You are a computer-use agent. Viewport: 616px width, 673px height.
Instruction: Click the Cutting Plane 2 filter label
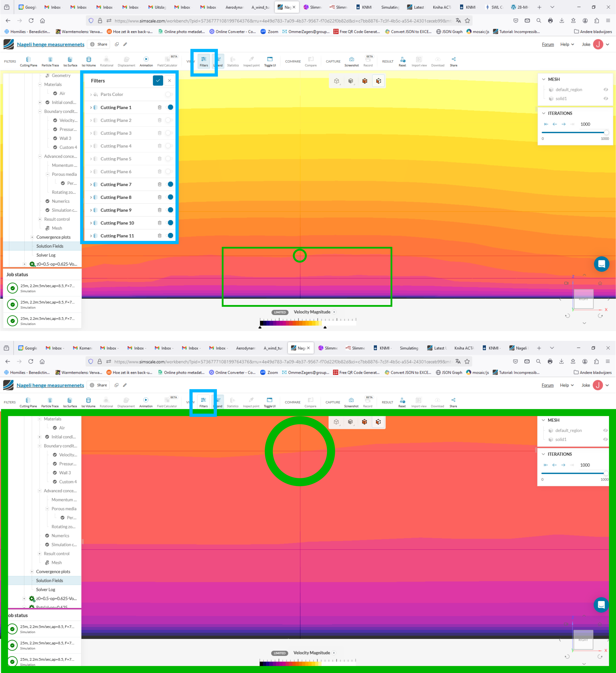click(116, 120)
